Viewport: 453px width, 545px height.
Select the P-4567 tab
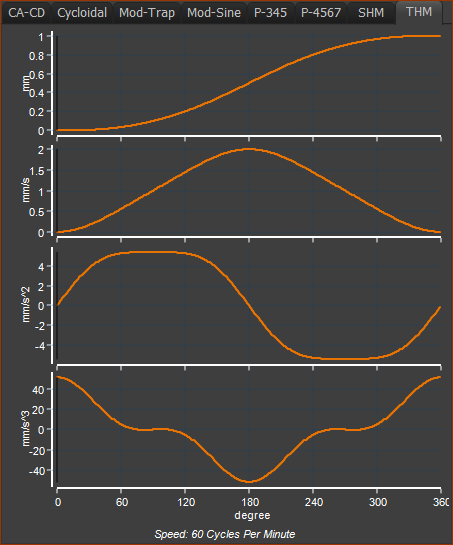321,13
